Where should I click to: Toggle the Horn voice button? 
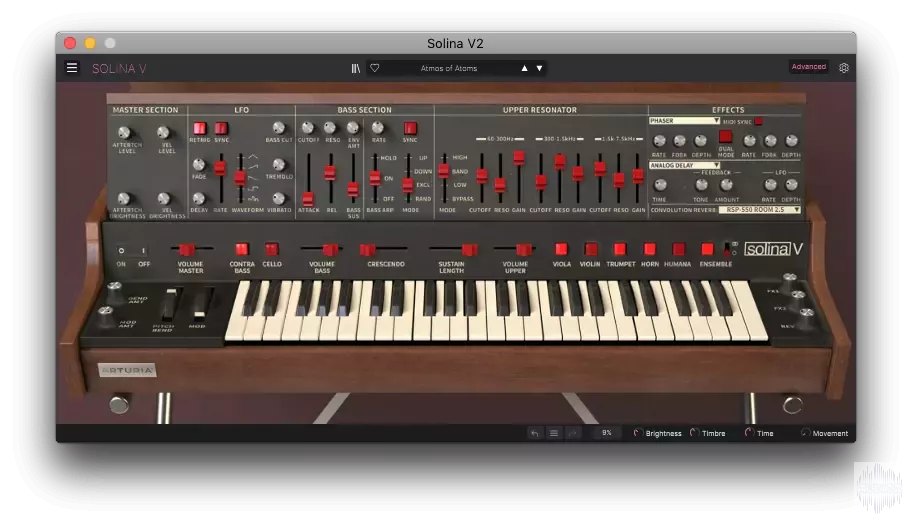[x=650, y=249]
